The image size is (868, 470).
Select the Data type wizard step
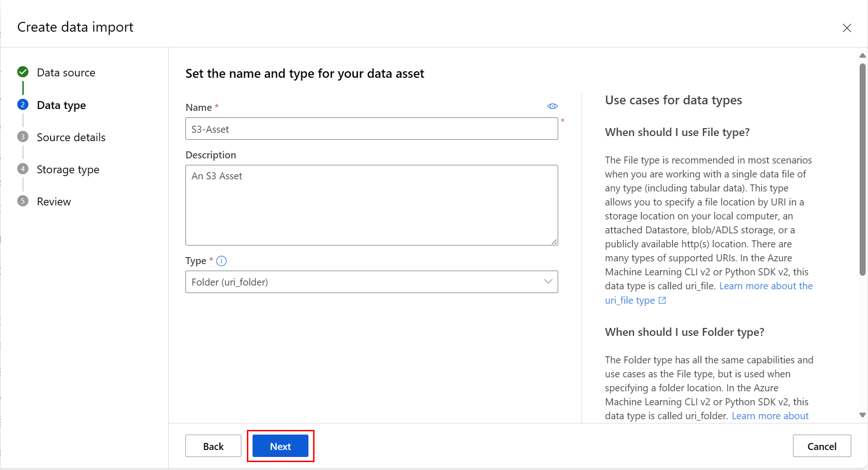coord(61,105)
